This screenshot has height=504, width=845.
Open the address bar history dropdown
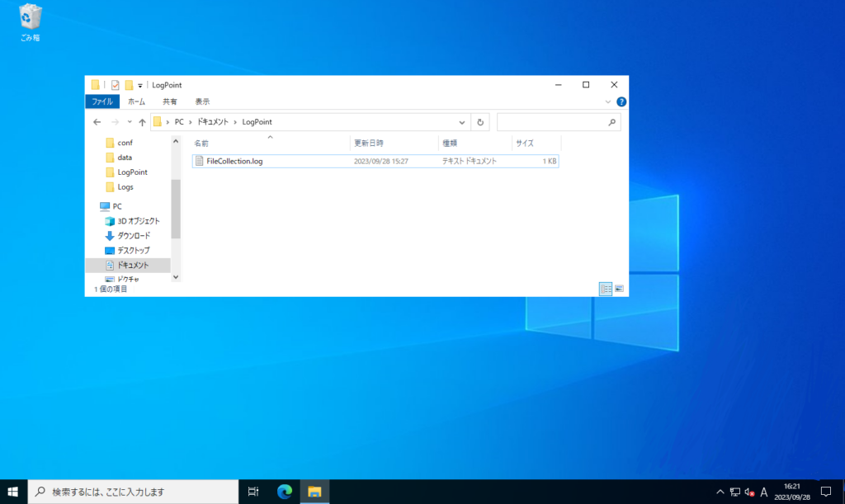coord(462,122)
